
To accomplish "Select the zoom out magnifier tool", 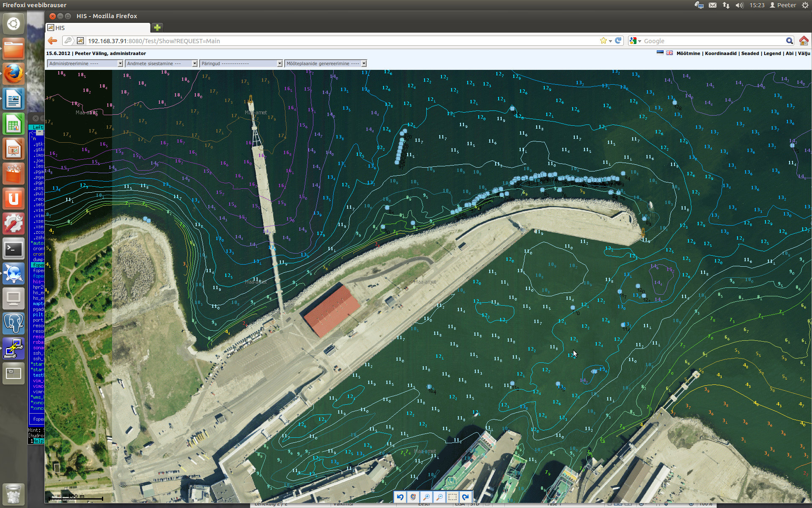I will click(439, 497).
